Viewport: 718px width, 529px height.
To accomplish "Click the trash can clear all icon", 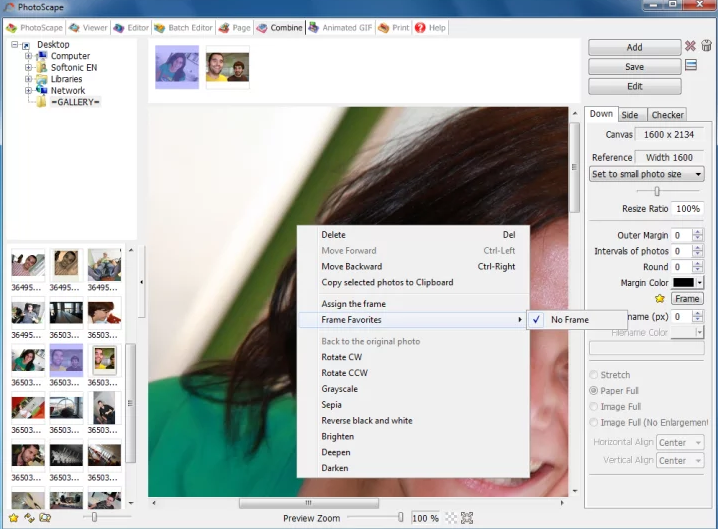I will [706, 47].
